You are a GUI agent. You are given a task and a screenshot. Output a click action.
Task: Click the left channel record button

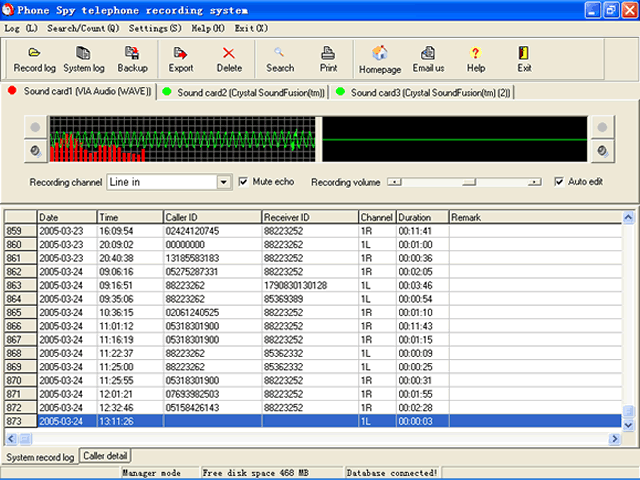(36, 127)
